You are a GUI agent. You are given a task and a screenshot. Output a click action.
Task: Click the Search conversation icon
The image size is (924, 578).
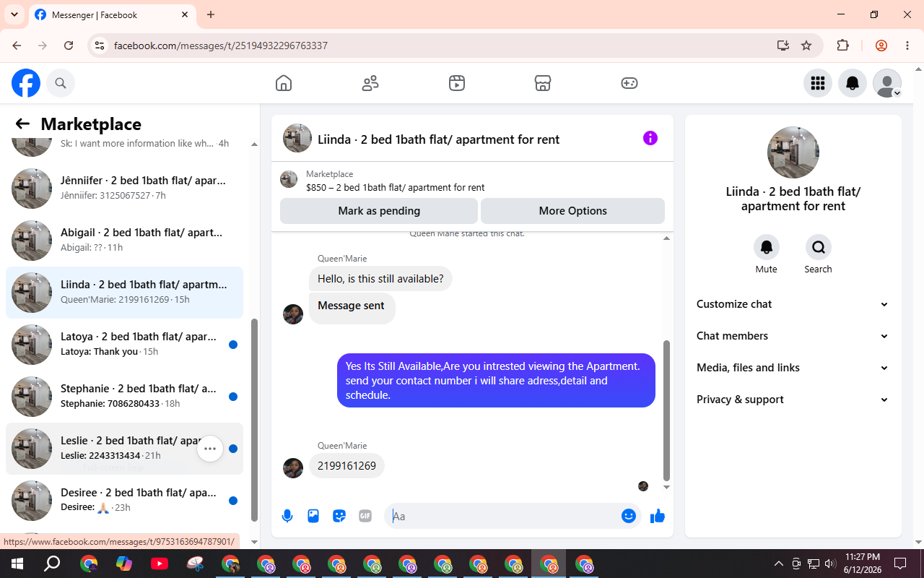tap(819, 247)
